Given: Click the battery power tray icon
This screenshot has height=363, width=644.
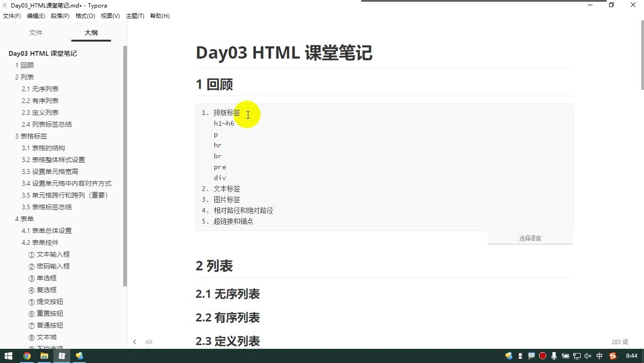Looking at the screenshot, I should coord(566,356).
